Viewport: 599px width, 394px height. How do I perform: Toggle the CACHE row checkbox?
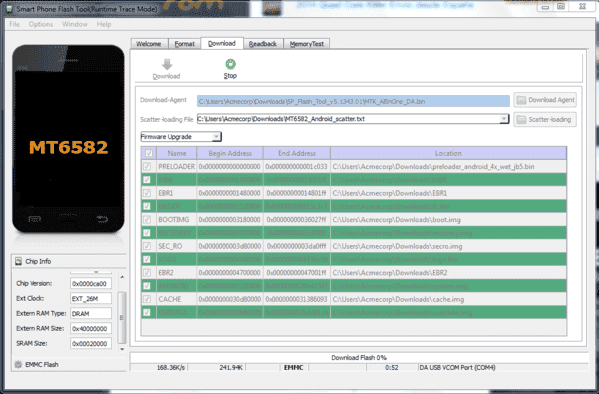tap(147, 299)
